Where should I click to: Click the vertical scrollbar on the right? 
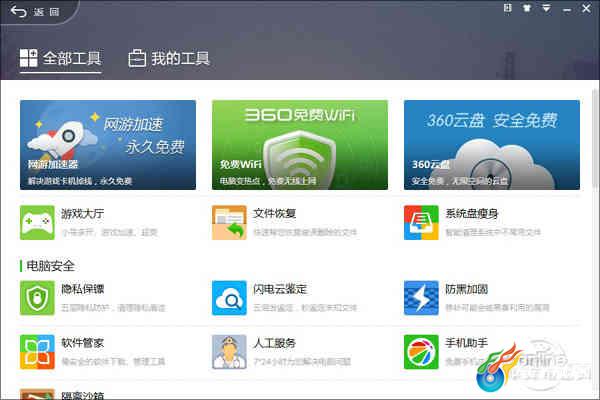(595, 138)
